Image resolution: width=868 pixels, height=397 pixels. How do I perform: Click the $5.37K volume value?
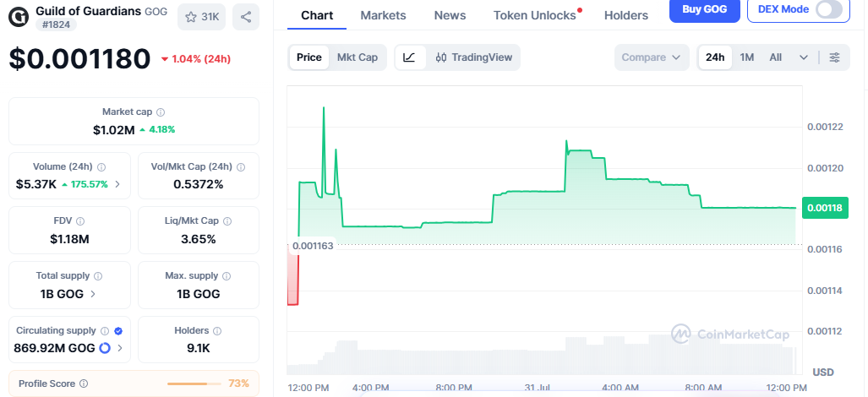coord(36,184)
